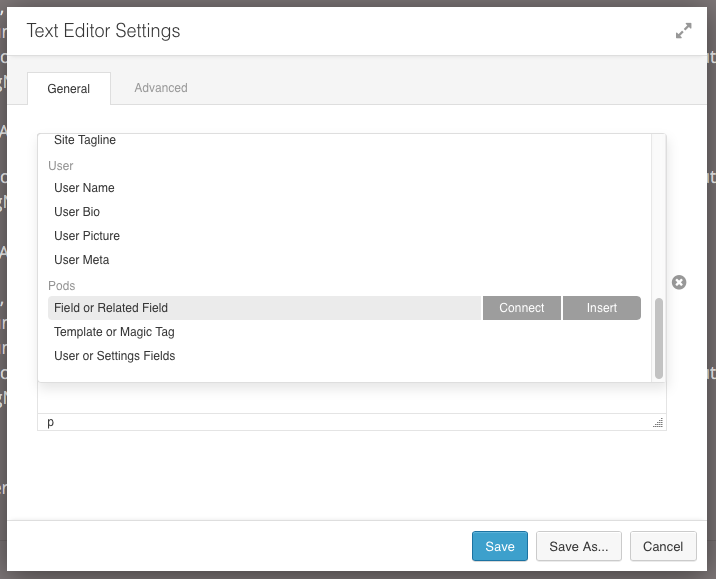Pick User Picture from the list
Viewport: 716px width, 579px height.
pos(87,236)
